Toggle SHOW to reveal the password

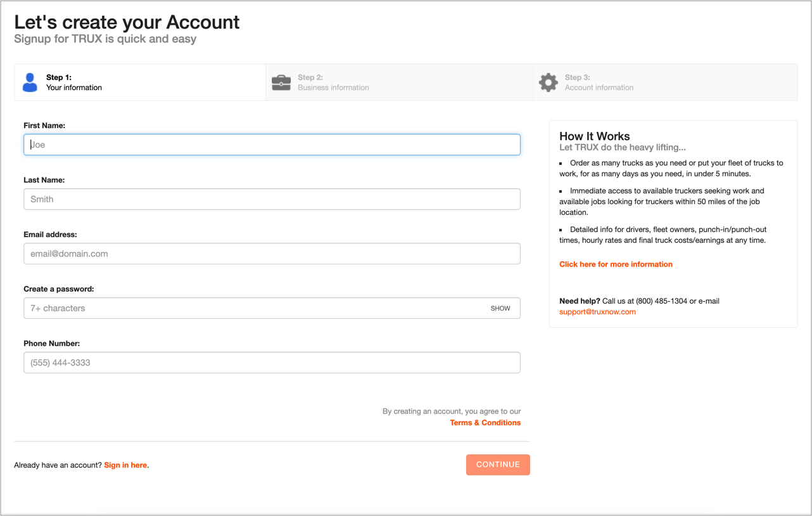[x=500, y=308]
